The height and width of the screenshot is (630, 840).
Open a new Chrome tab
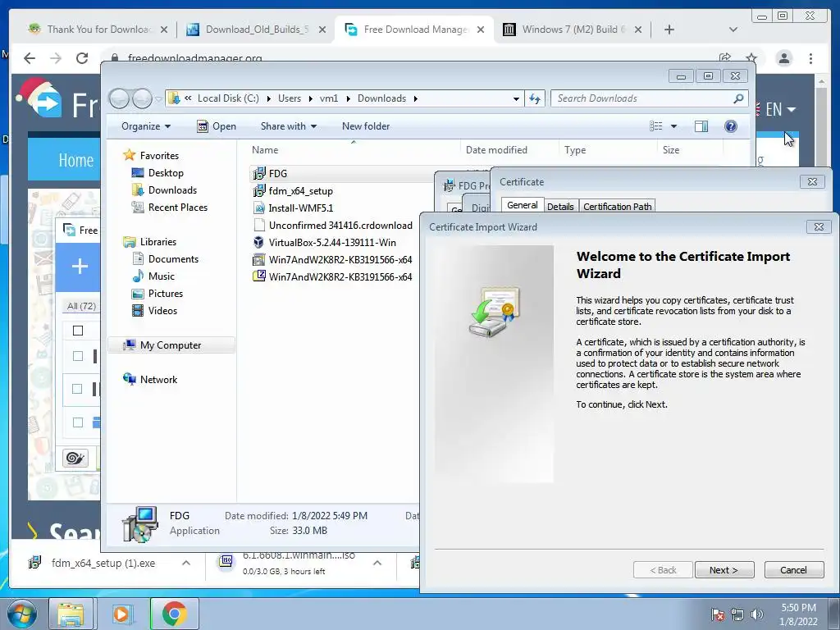(669, 30)
